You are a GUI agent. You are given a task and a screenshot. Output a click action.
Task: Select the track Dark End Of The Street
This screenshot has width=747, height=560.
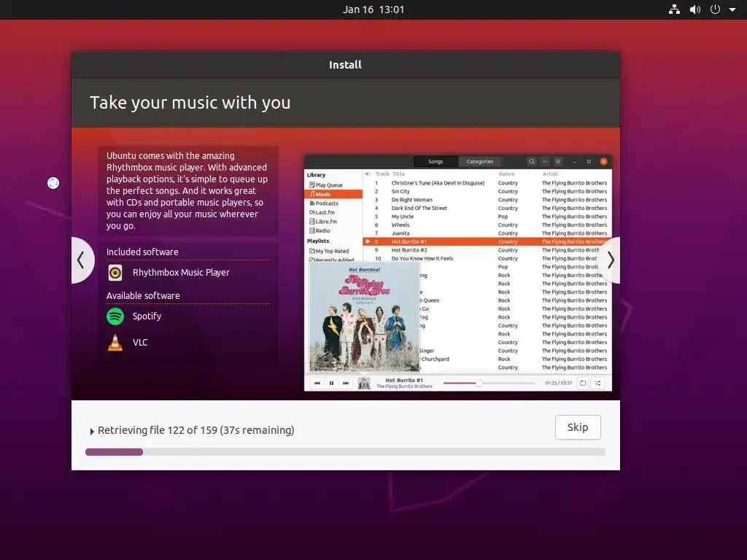click(487, 208)
